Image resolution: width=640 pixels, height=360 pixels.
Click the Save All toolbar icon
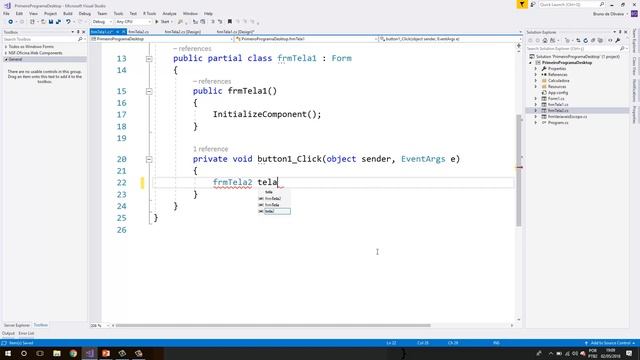(58, 22)
